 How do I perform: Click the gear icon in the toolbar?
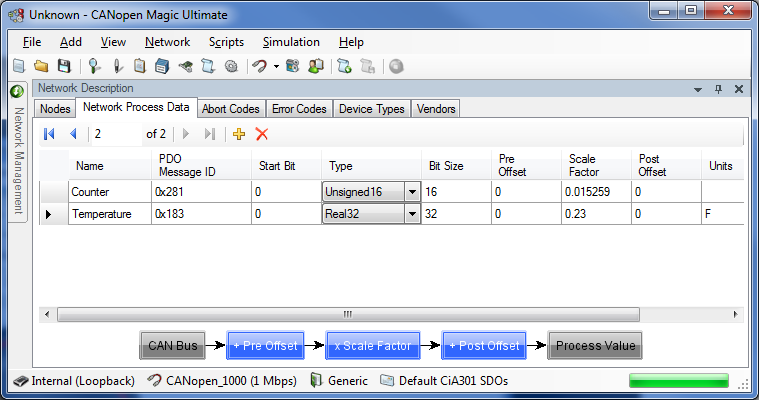tap(231, 66)
